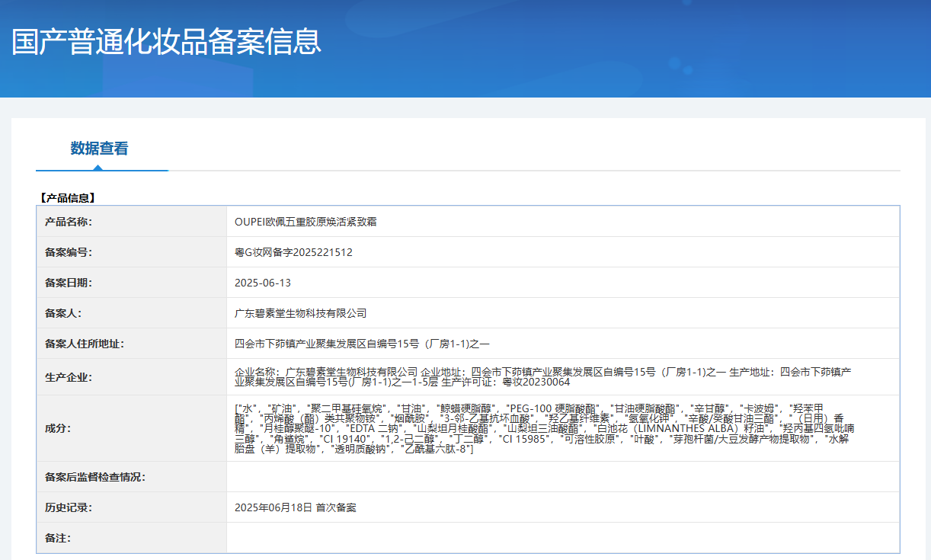Image resolution: width=931 pixels, height=560 pixels.
Task: Click the 备案人 row label
Action: [x=63, y=313]
